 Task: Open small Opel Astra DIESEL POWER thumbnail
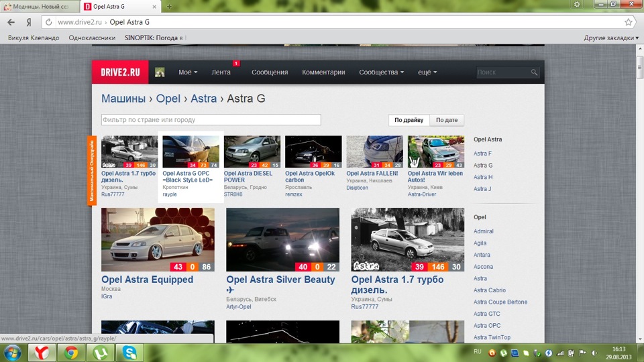[252, 152]
